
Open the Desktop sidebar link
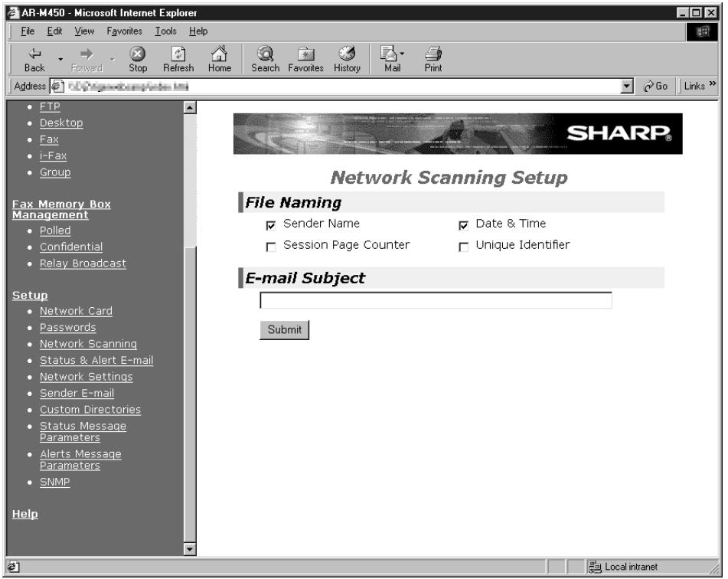(61, 123)
